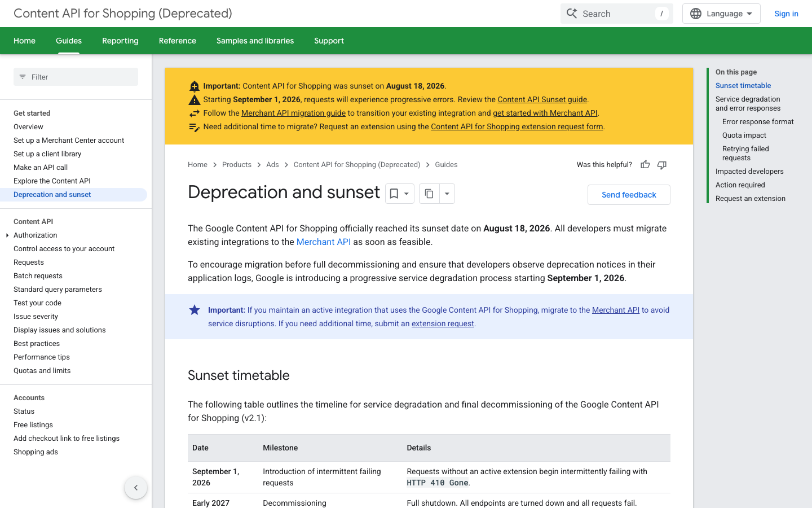Open the Samples and libraries tab
This screenshot has width=812, height=508.
tap(255, 41)
